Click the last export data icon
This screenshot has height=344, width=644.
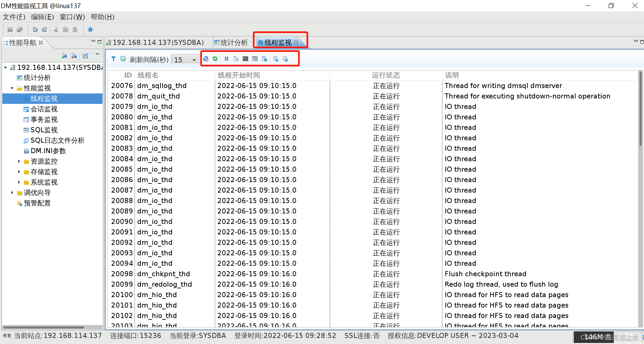285,59
